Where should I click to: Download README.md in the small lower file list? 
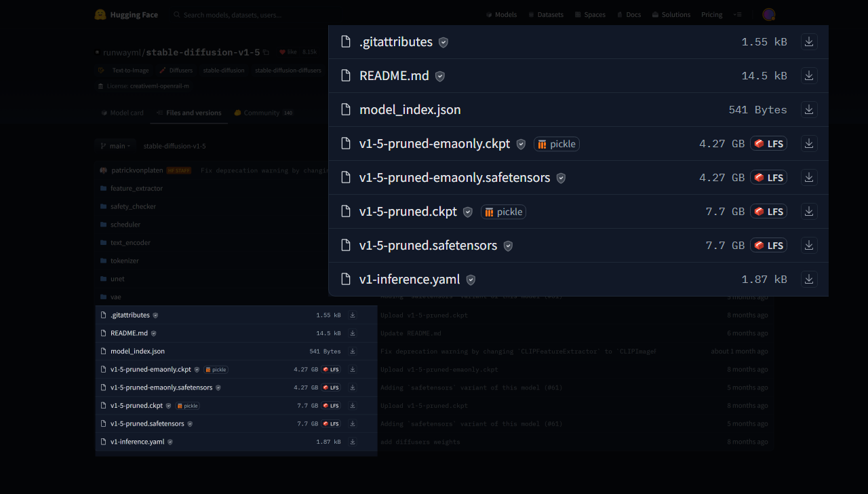click(x=353, y=333)
